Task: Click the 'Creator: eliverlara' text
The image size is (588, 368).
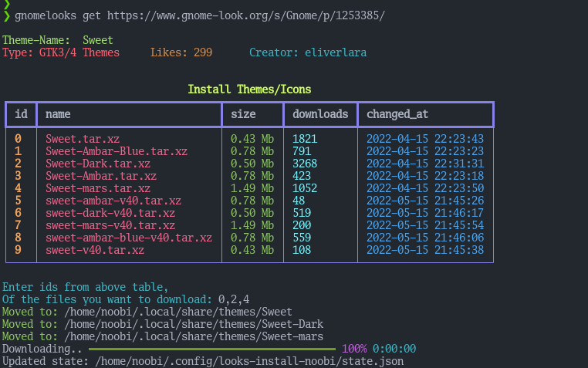Action: pyautogui.click(x=308, y=52)
